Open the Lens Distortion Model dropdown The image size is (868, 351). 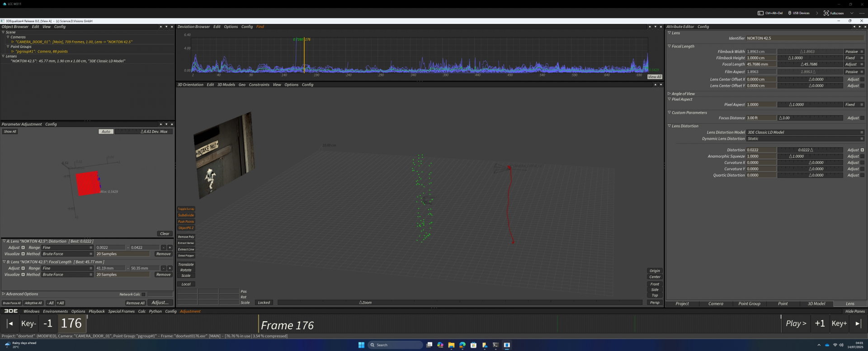805,132
